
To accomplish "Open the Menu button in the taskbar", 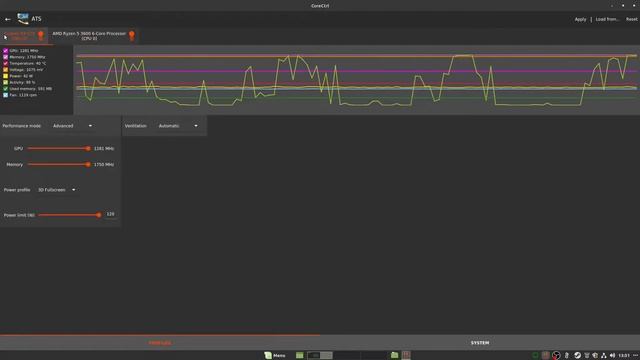I will [x=275, y=355].
